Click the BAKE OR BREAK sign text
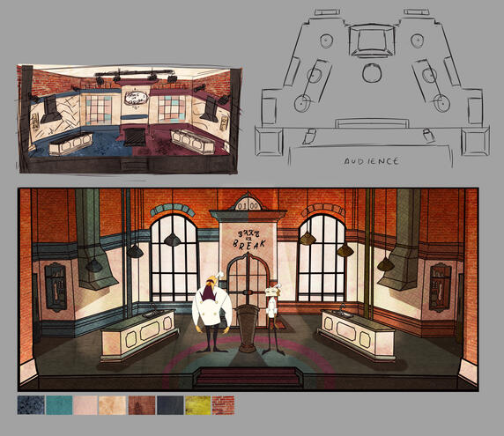 tap(249, 240)
